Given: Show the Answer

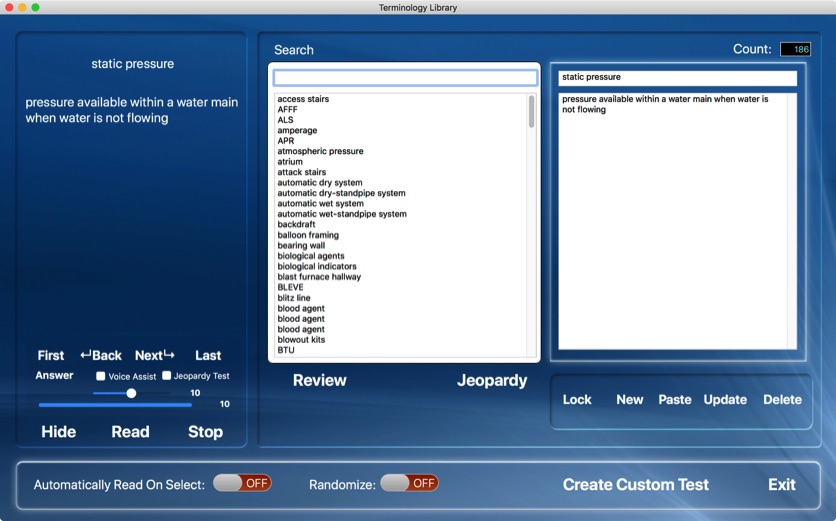Looking at the screenshot, I should point(54,375).
